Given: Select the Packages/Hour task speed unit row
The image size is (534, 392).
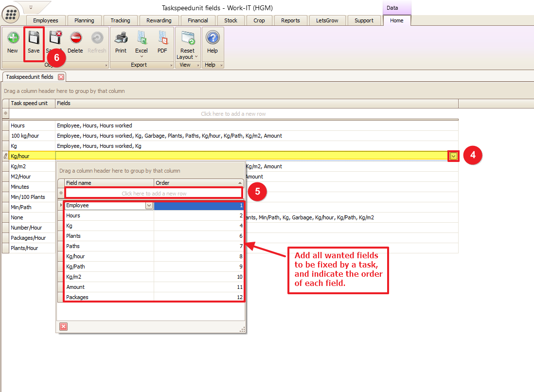Looking at the screenshot, I should click(x=28, y=238).
